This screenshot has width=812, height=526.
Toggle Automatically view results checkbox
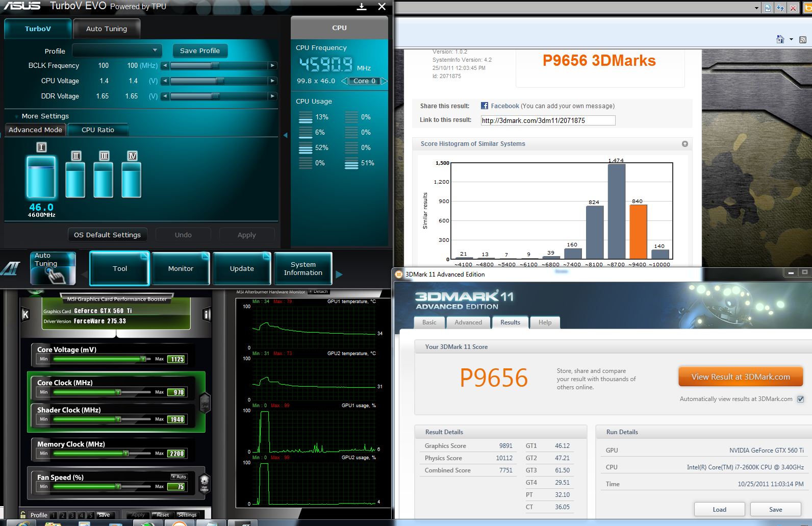800,399
